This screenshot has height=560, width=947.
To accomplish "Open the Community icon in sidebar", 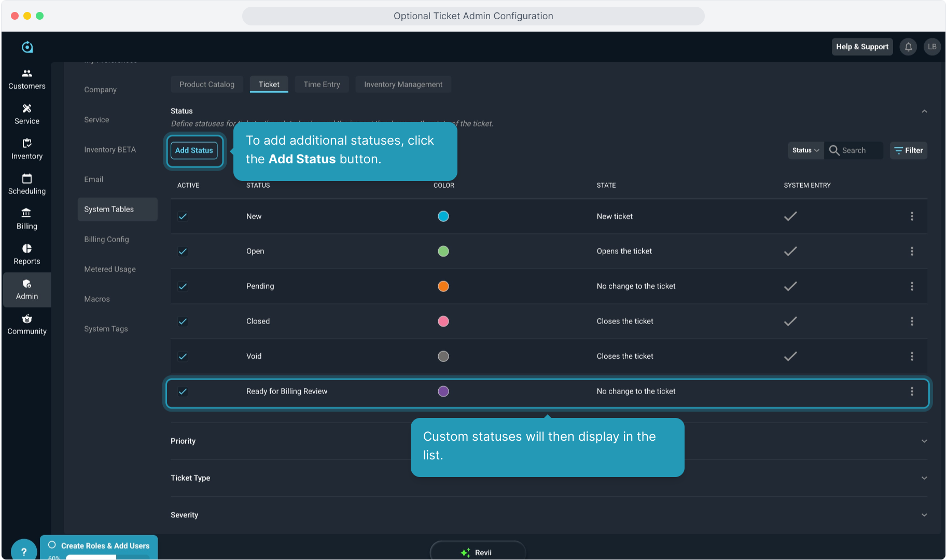I will tap(27, 319).
